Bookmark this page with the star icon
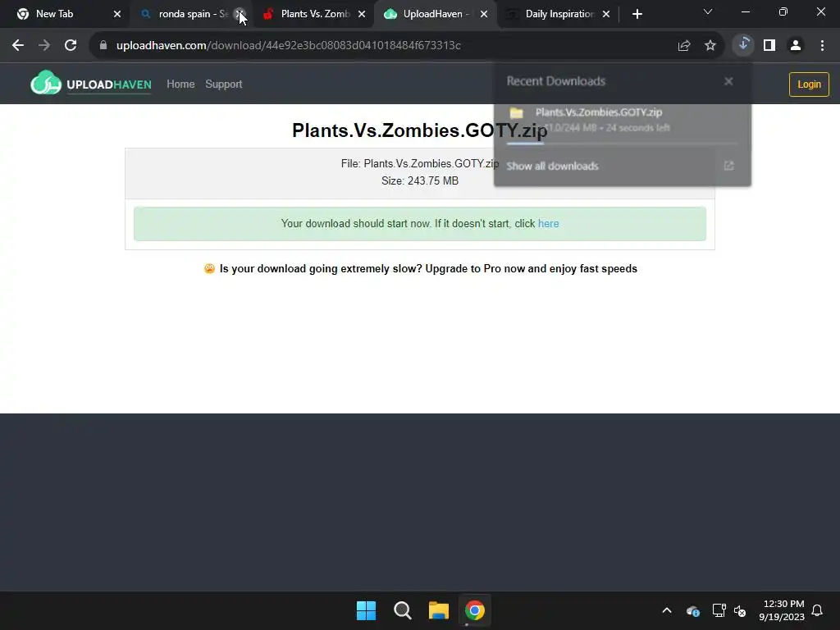 [x=710, y=46]
